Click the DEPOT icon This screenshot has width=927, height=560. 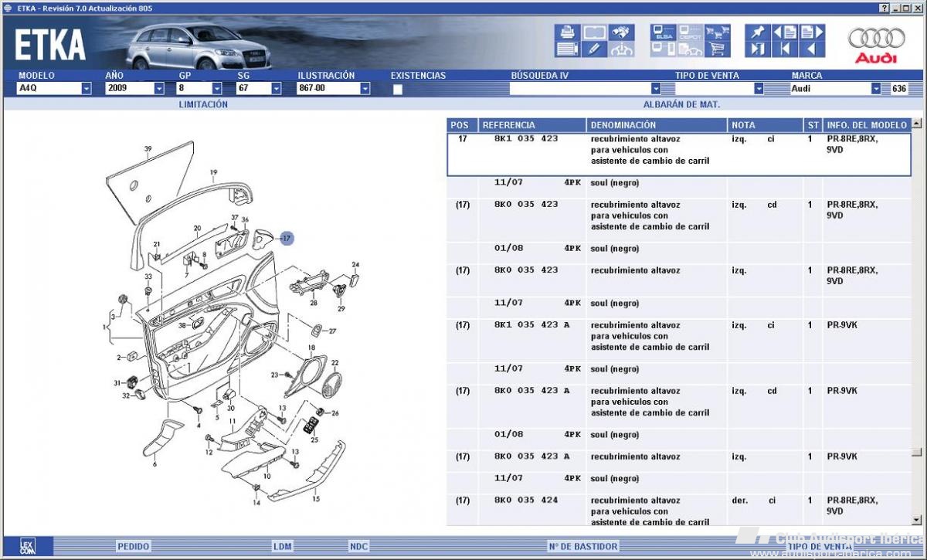coord(691,32)
